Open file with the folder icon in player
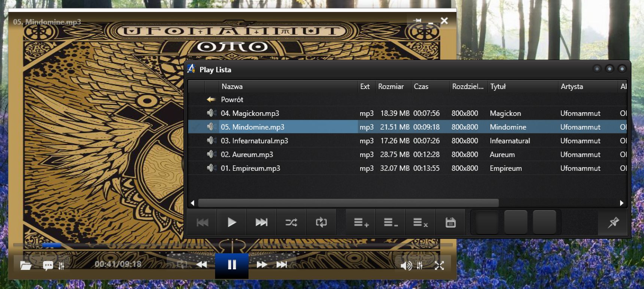Image resolution: width=644 pixels, height=289 pixels. coord(25,266)
